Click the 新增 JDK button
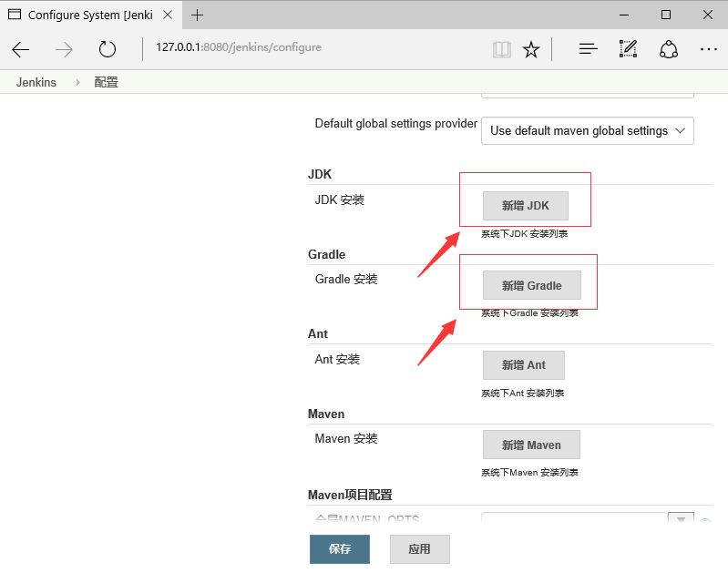728x573 pixels. [x=526, y=206]
